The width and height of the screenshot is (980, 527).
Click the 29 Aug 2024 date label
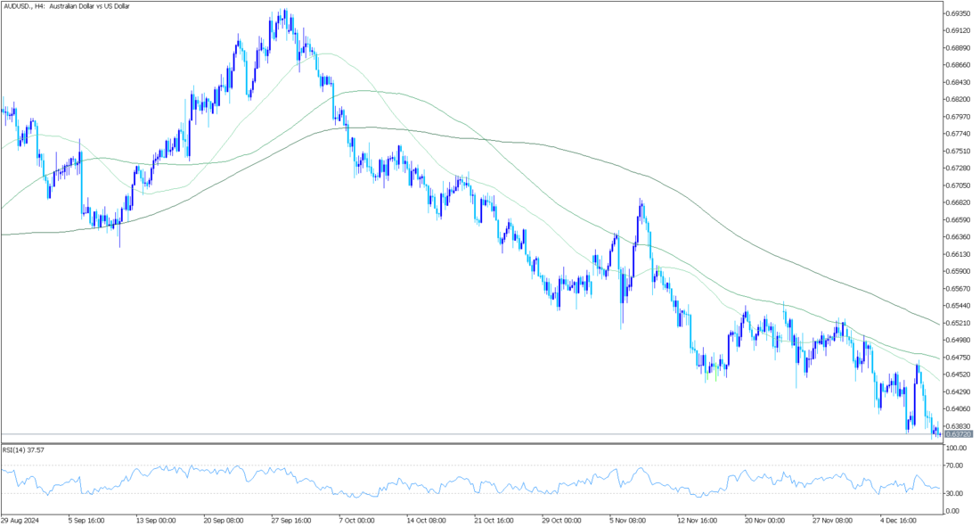click(x=21, y=519)
